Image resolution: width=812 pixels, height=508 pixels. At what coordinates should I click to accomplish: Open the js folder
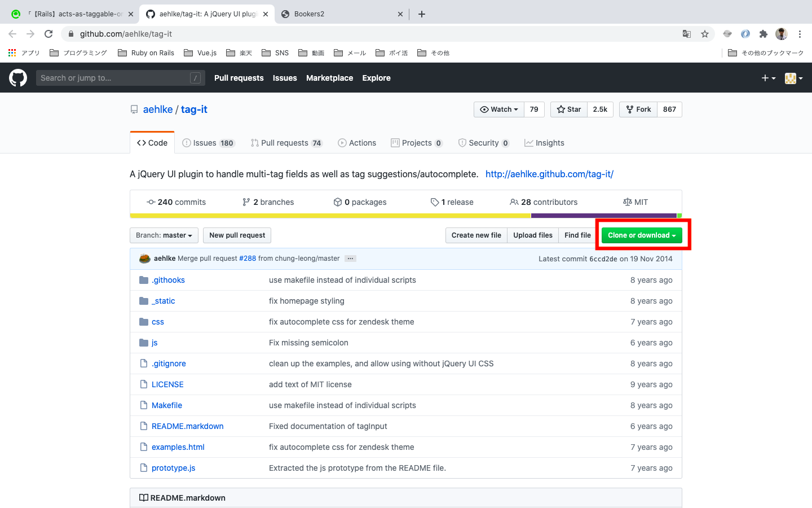(155, 343)
